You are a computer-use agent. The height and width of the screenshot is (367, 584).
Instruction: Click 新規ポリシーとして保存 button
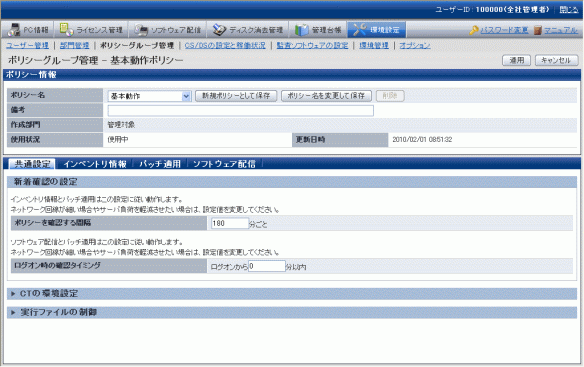point(236,96)
